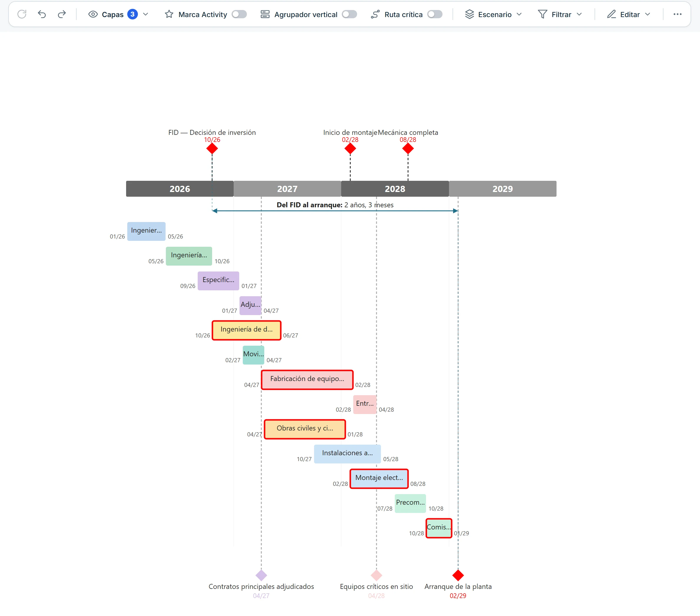Expand the Capas dropdown chevron
Viewport: 700px width, 616px height.
coord(146,14)
